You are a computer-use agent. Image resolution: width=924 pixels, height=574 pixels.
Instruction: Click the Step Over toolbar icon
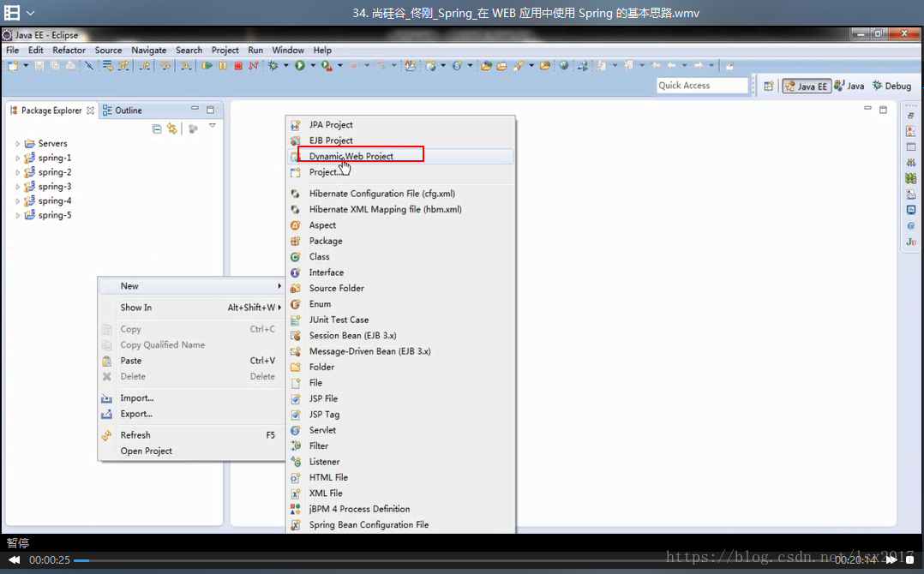point(165,66)
